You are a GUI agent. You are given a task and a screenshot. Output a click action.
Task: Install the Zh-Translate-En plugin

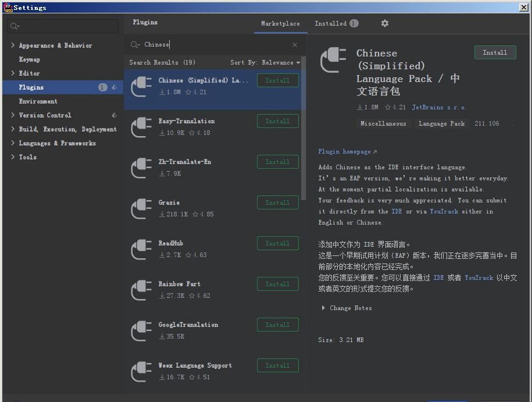277,162
